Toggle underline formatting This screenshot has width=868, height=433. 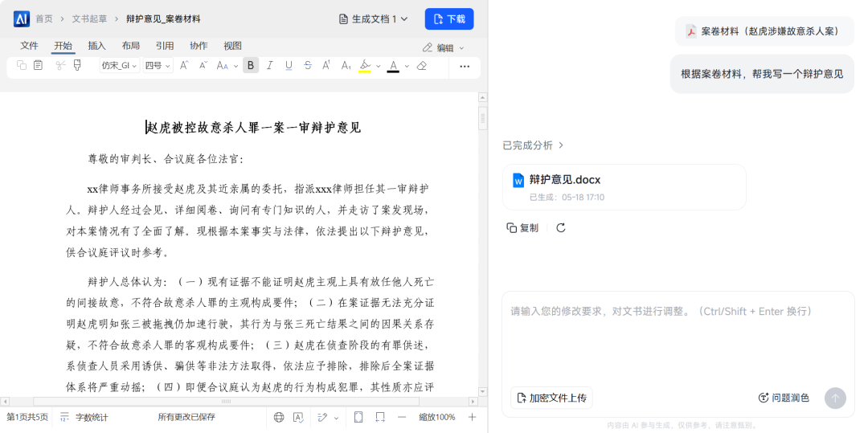point(289,66)
